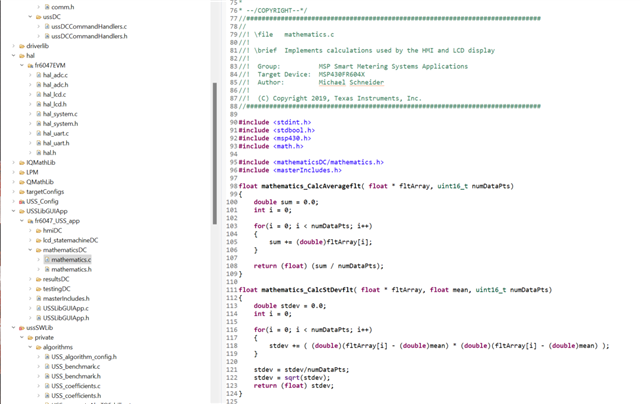Open comm.h file in tree
The image size is (640, 404).
(62, 7)
